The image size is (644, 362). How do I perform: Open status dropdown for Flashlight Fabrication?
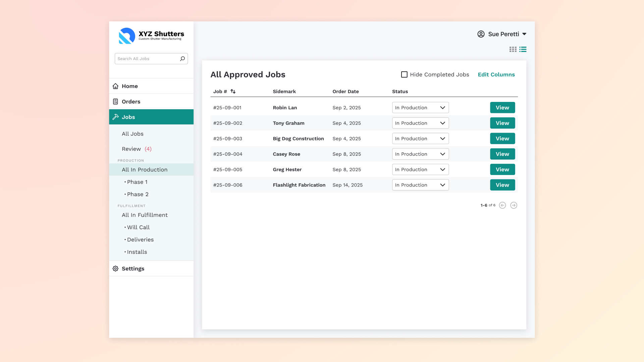click(x=420, y=185)
